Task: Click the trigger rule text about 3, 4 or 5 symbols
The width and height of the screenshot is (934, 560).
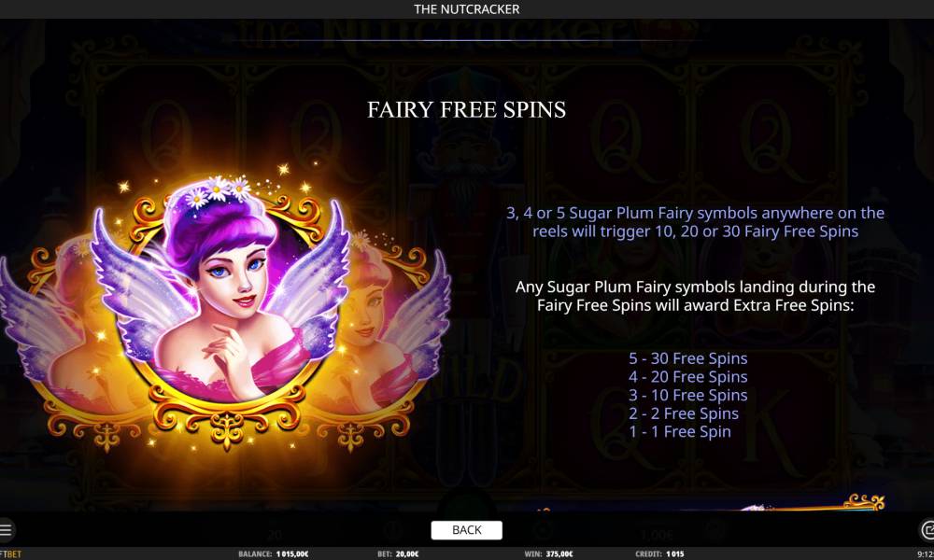Action: tap(695, 222)
